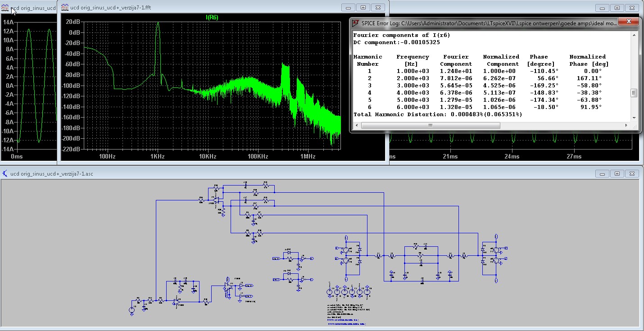Screen dimensions: 644x331
Task: Maximize the right-hand waveform window
Action: pyautogui.click(x=617, y=8)
